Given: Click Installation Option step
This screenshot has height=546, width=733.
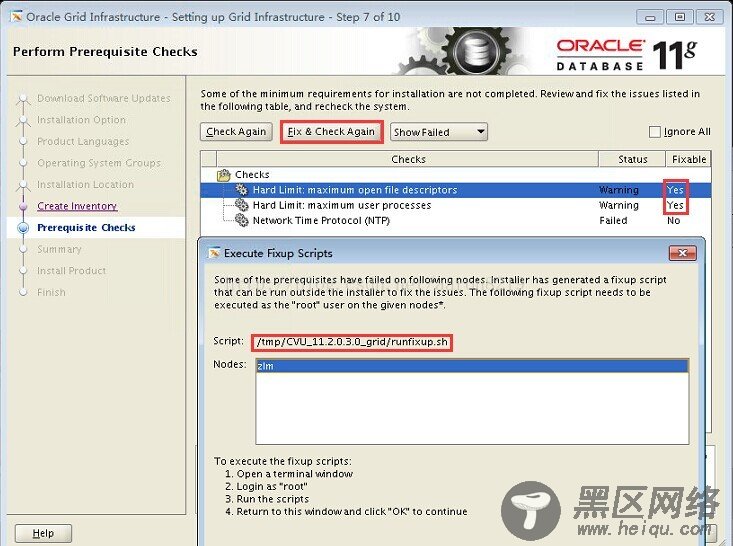Looking at the screenshot, I should pos(81,120).
